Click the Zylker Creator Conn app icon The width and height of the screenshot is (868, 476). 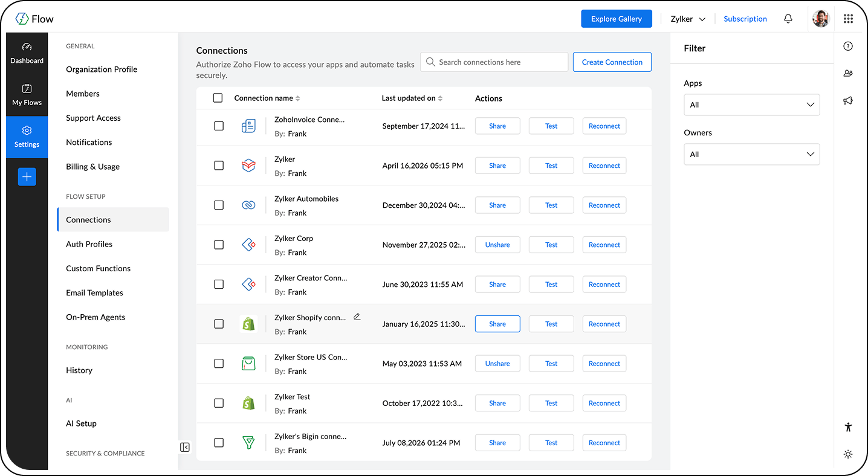(x=248, y=285)
